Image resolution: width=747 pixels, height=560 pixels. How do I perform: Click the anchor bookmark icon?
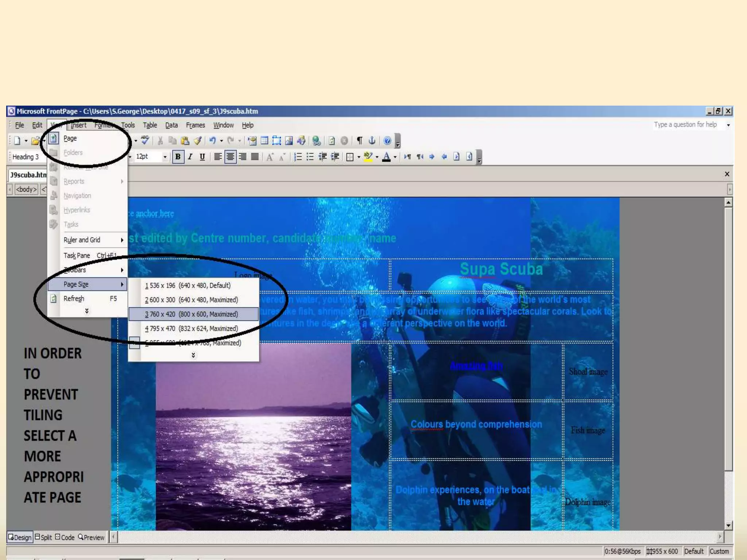[x=372, y=140]
